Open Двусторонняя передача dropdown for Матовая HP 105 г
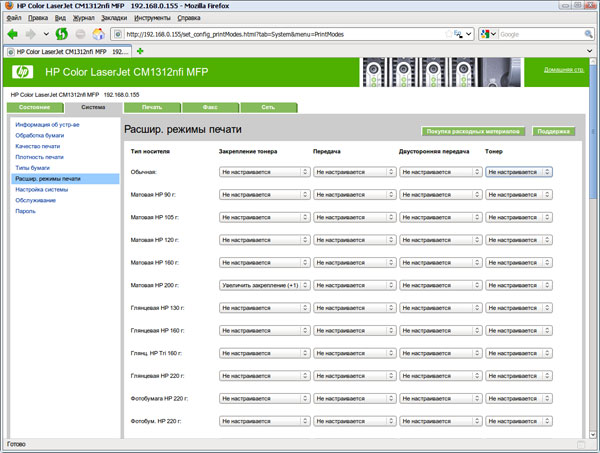The height and width of the screenshot is (453, 600). [440, 217]
